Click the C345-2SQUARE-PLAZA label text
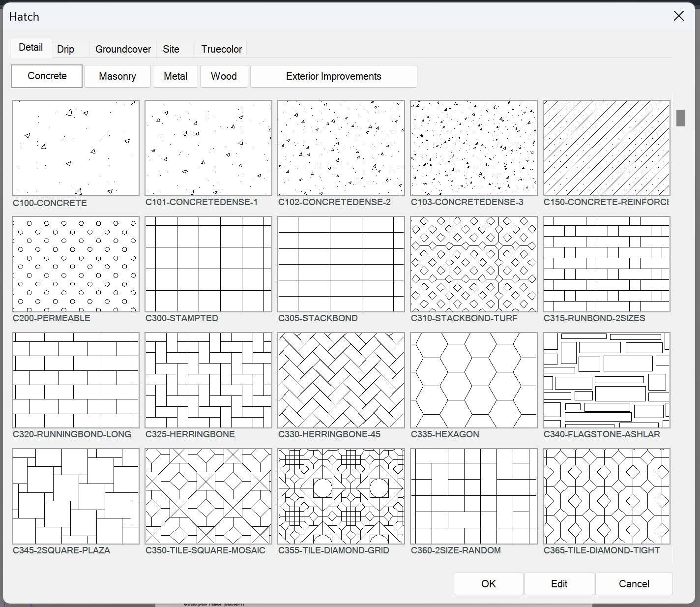The width and height of the screenshot is (700, 607). click(x=61, y=550)
